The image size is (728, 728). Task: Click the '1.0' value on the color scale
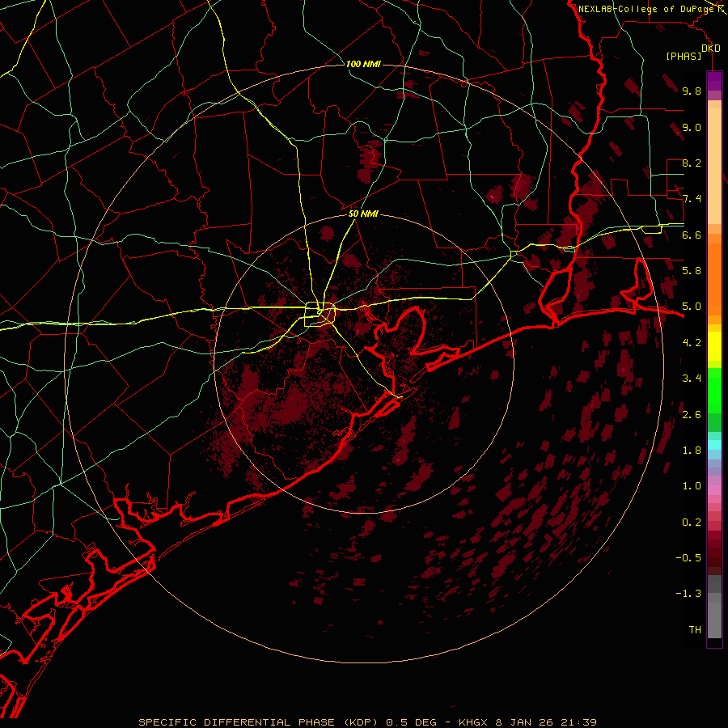[692, 486]
